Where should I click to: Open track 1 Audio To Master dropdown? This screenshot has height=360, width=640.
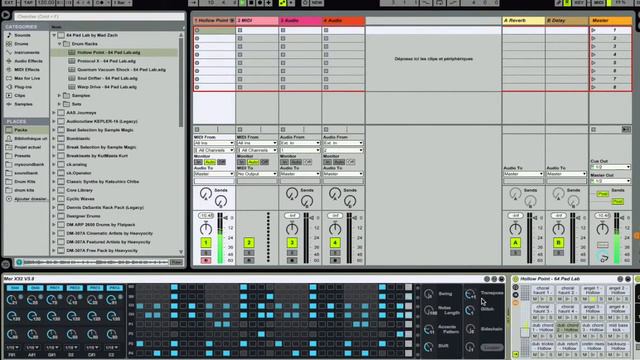pyautogui.click(x=214, y=174)
